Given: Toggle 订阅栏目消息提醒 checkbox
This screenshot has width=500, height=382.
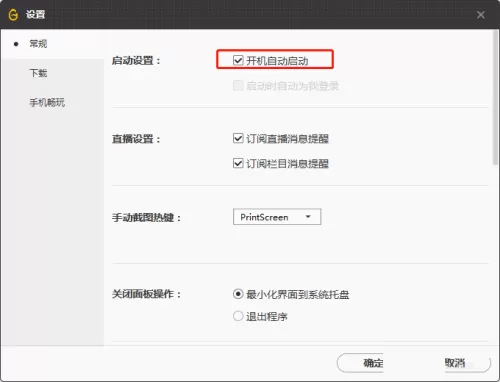Looking at the screenshot, I should coord(238,163).
